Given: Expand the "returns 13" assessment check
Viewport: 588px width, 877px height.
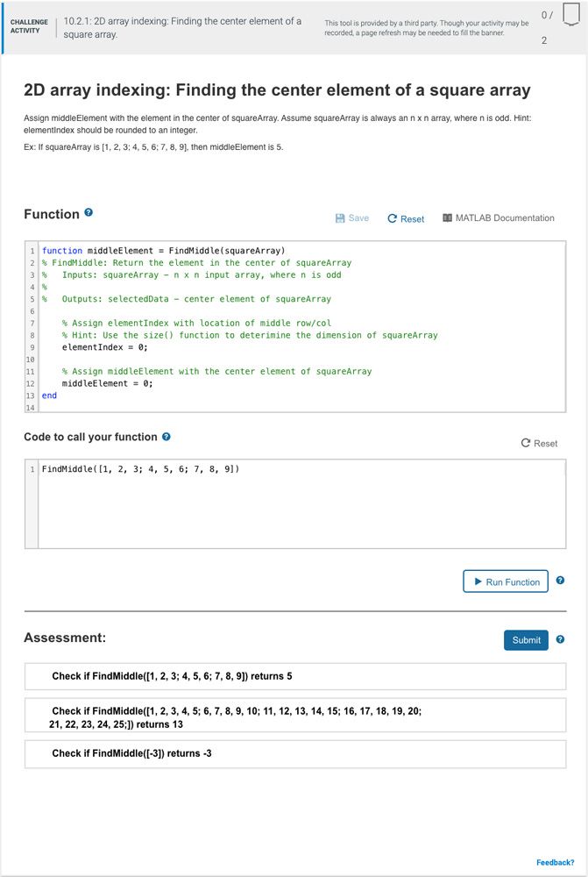Looking at the screenshot, I should (294, 717).
